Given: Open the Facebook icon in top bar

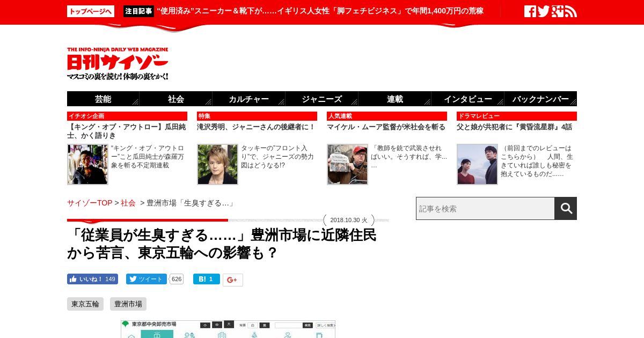Looking at the screenshot, I should pos(530,11).
